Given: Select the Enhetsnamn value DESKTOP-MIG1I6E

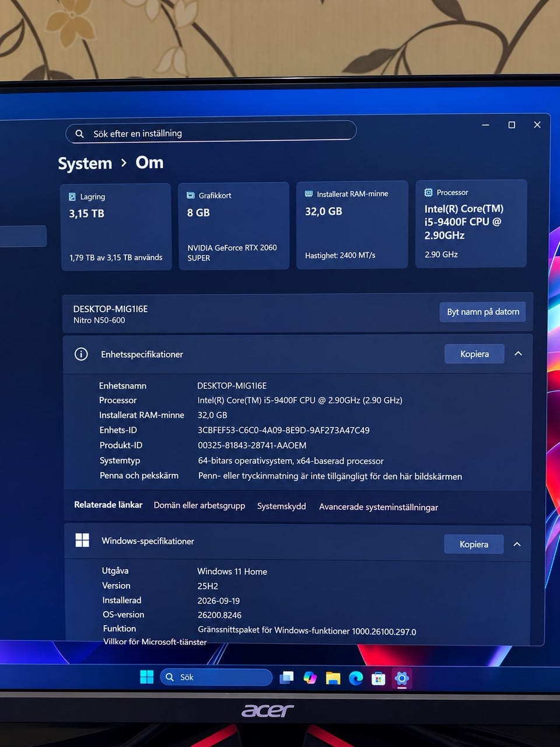Looking at the screenshot, I should click(x=232, y=386).
